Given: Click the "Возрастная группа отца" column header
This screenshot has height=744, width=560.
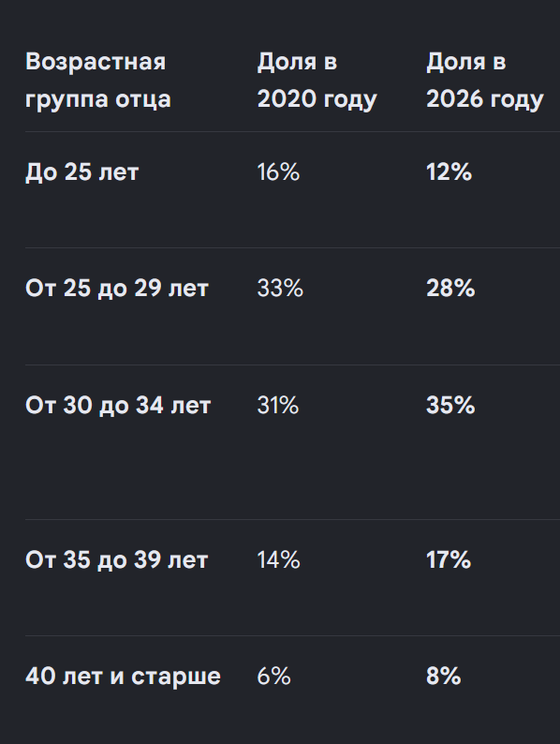Looking at the screenshot, I should tap(97, 81).
